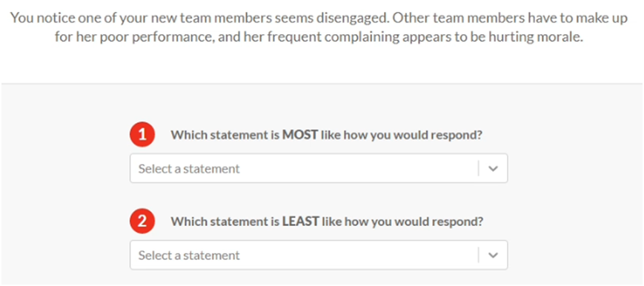
Task: Click empty middle area of first select box
Action: (x=357, y=168)
